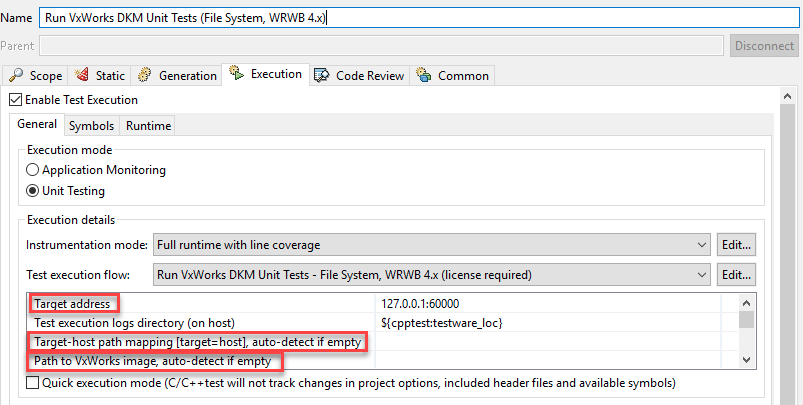Image resolution: width=803 pixels, height=405 pixels.
Task: Click the Common tab icon
Action: [x=424, y=75]
